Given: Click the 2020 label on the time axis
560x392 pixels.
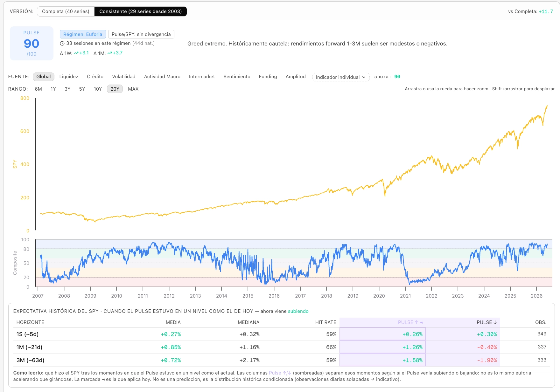Looking at the screenshot, I should click(379, 296).
